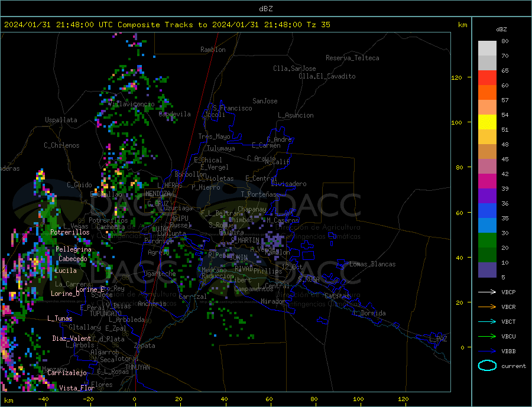Click the TUPUNGATO map label
The height and width of the screenshot is (407, 532).
(x=106, y=314)
